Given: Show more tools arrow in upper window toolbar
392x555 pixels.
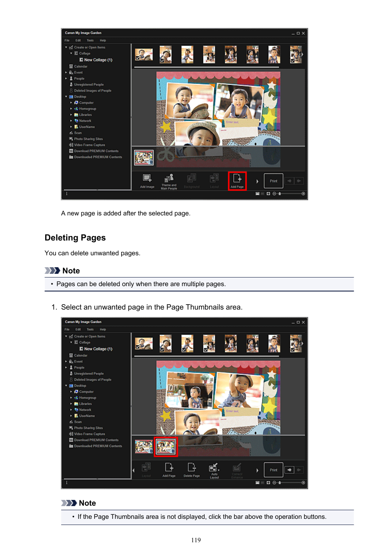Looking at the screenshot, I should [x=257, y=181].
